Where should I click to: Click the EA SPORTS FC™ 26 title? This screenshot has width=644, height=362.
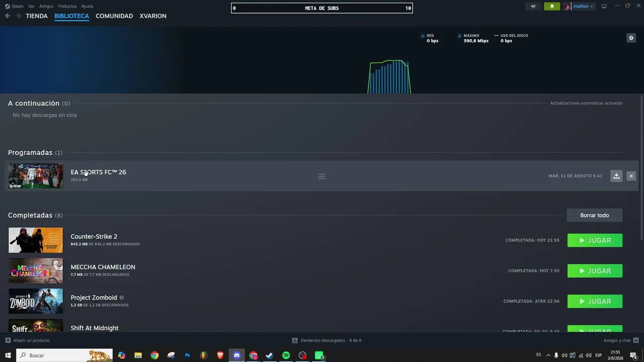click(98, 172)
